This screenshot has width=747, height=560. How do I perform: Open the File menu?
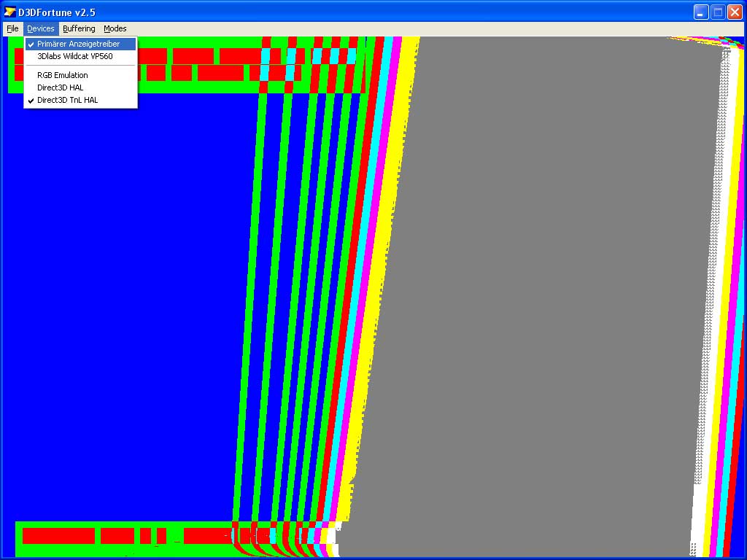12,28
